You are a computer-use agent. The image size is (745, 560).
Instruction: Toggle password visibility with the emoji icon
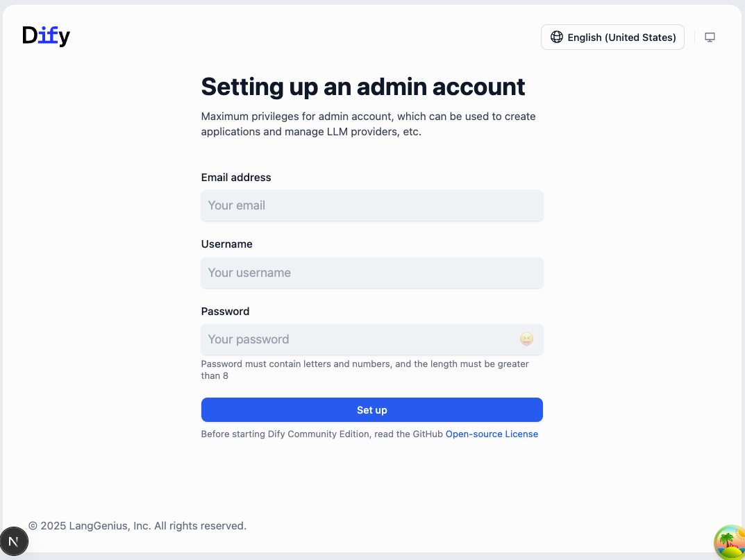click(x=526, y=339)
